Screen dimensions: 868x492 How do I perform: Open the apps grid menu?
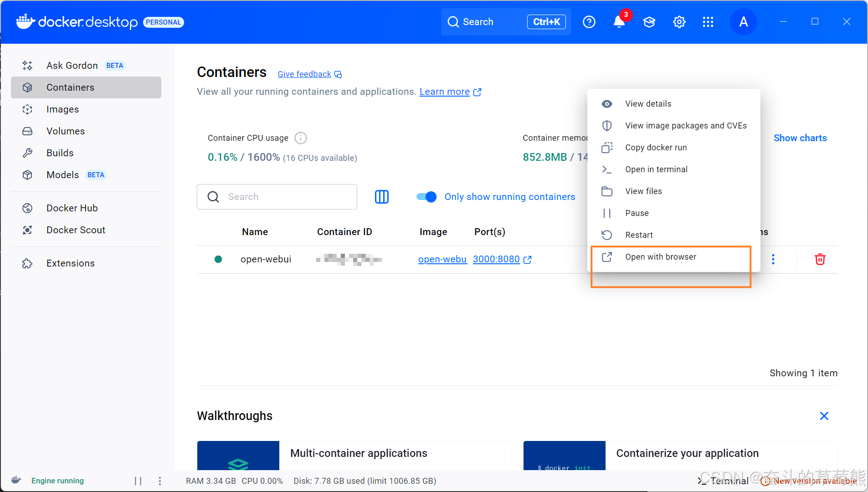point(708,22)
